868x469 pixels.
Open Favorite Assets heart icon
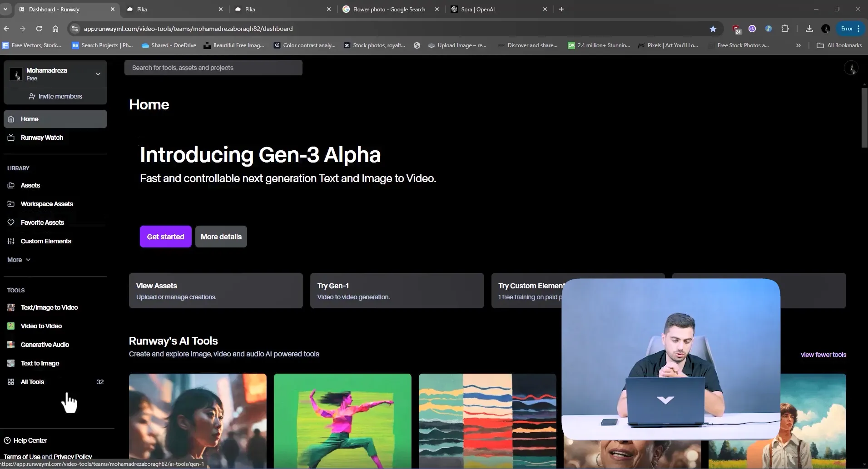[x=11, y=222]
